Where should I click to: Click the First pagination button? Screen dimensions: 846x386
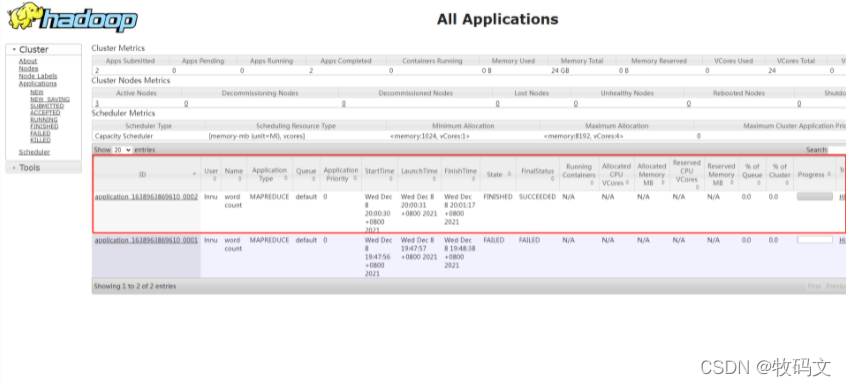click(814, 286)
